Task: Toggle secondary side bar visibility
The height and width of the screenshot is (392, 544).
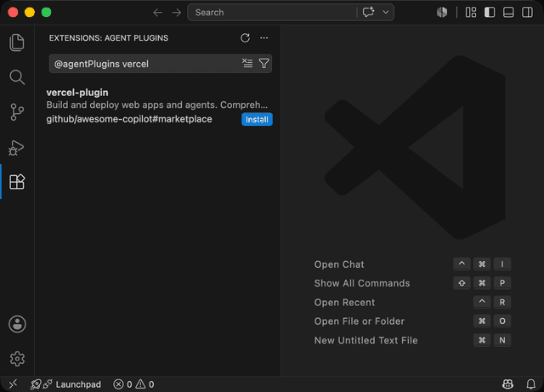Action: 527,12
